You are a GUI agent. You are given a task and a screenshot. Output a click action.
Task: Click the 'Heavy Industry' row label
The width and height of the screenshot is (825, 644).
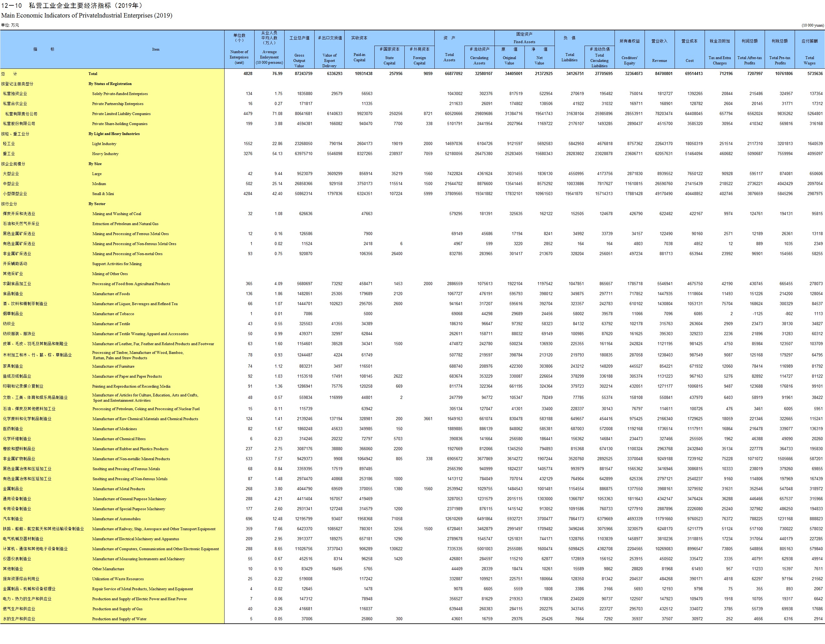point(105,154)
